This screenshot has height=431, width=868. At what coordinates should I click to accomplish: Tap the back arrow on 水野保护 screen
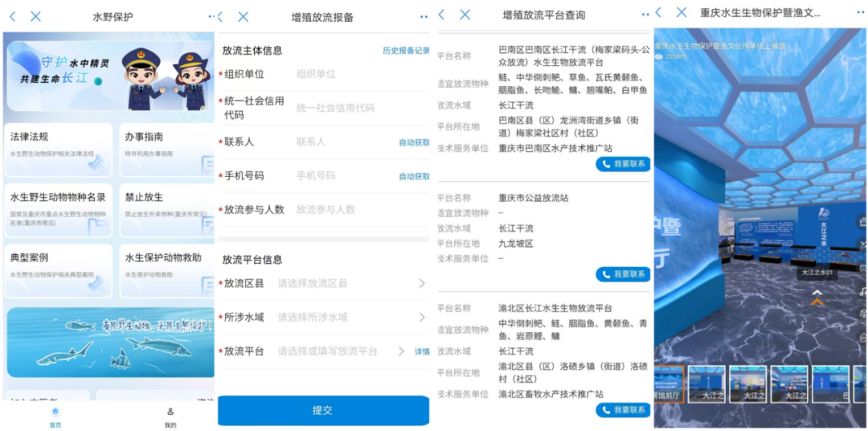(12, 16)
